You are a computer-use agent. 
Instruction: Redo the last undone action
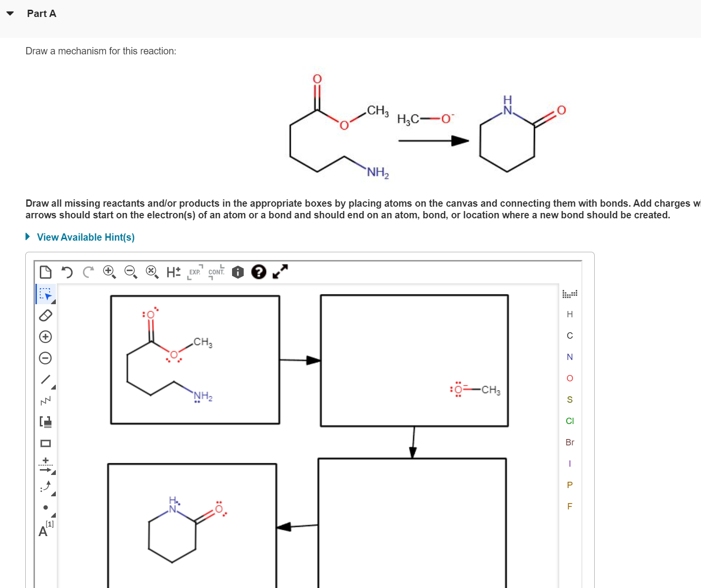click(x=87, y=272)
